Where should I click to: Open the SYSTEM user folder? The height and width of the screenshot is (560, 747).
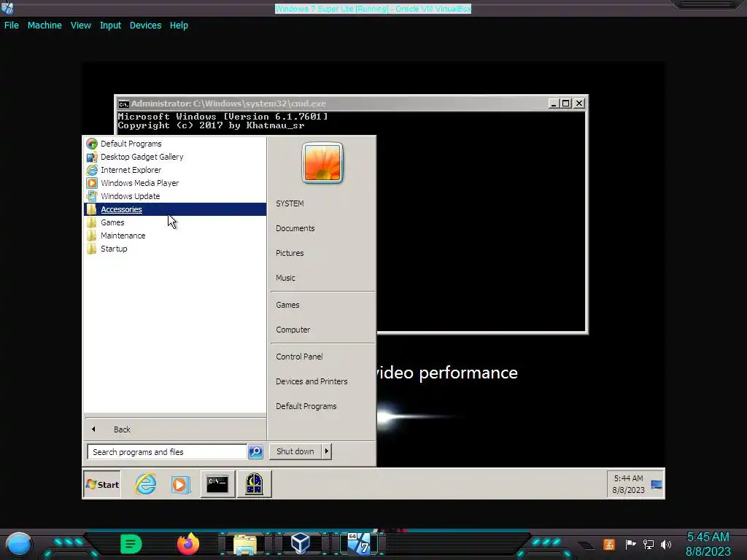[290, 203]
